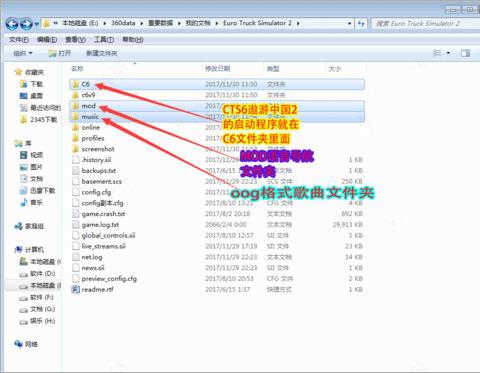Screen dimensions: 480x373
Task: Click the Back navigation arrow button
Action: pyautogui.click(x=12, y=24)
